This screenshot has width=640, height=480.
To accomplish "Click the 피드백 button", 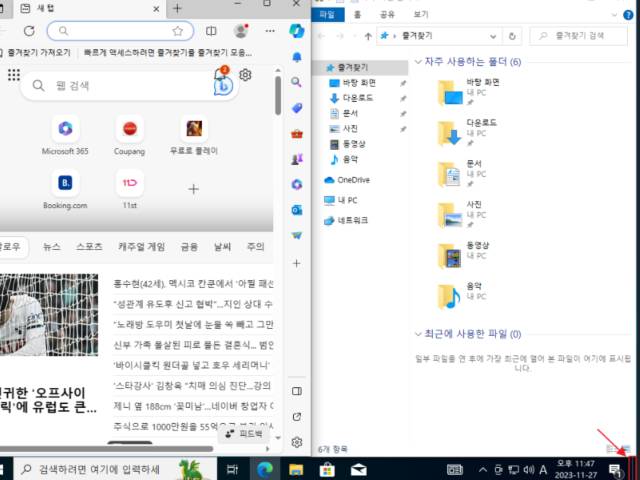I will [x=243, y=434].
